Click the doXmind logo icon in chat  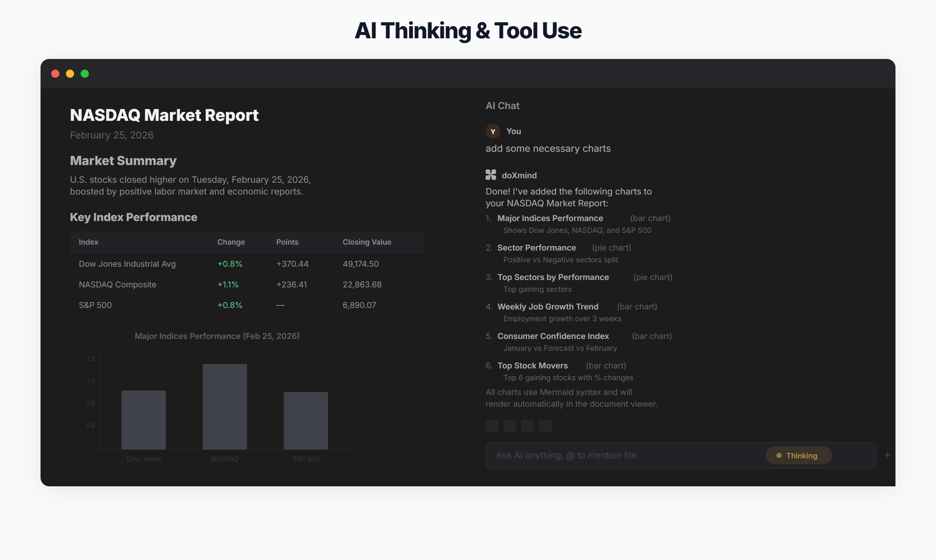coord(490,175)
